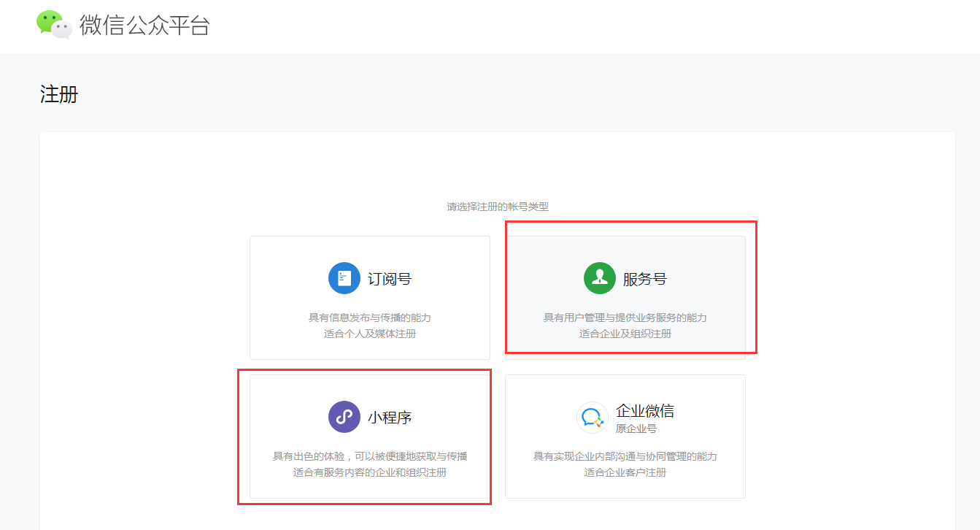Click text 适合企业及组织注册
Viewport: 980px width, 530px height.
point(625,334)
